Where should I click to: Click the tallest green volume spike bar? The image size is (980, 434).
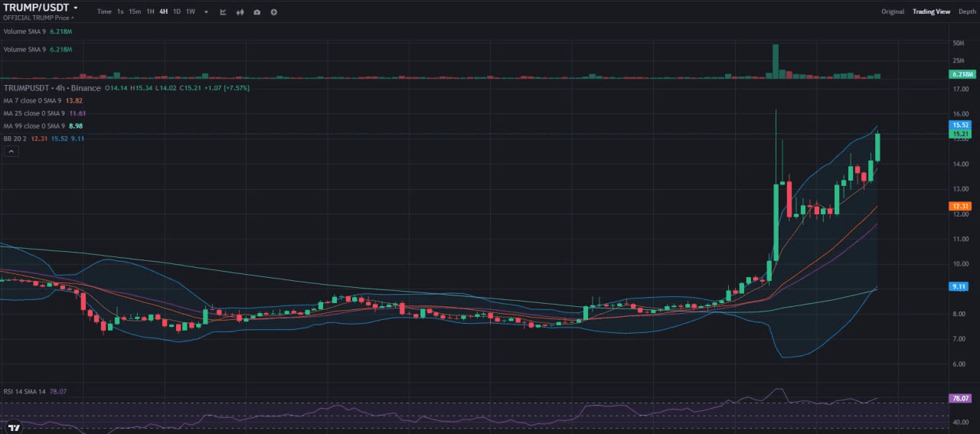pos(776,61)
